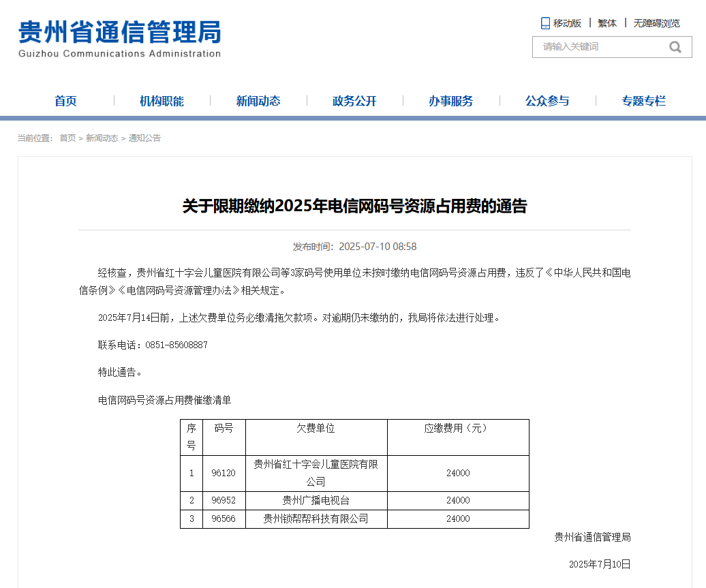The image size is (706, 588).
Task: Click the 贵州广播电视台 table cell
Action: tap(316, 500)
